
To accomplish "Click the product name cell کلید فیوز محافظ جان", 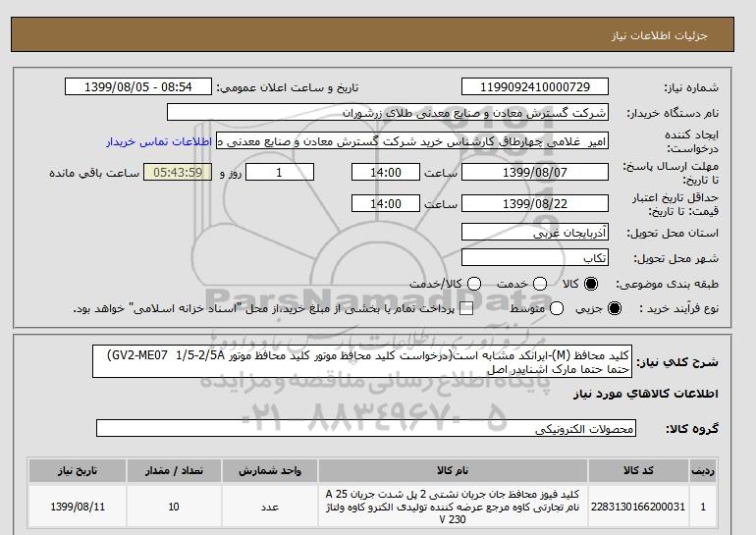I will click(453, 507).
